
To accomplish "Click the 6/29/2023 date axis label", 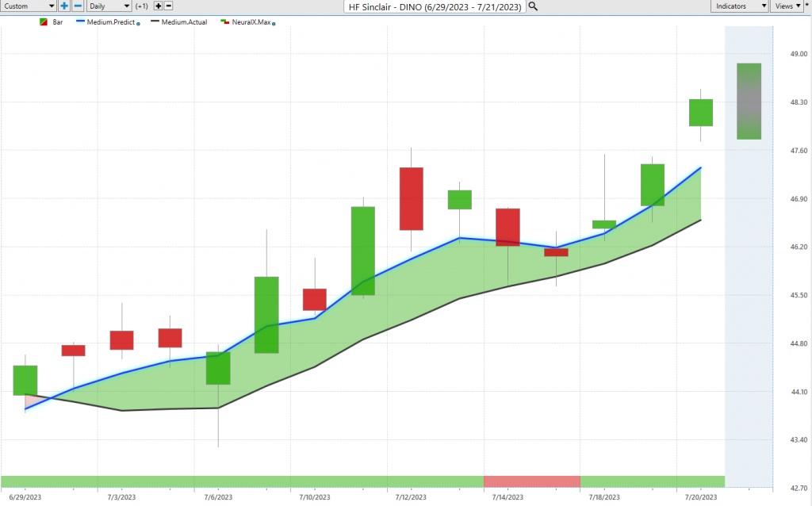I will 25,497.
